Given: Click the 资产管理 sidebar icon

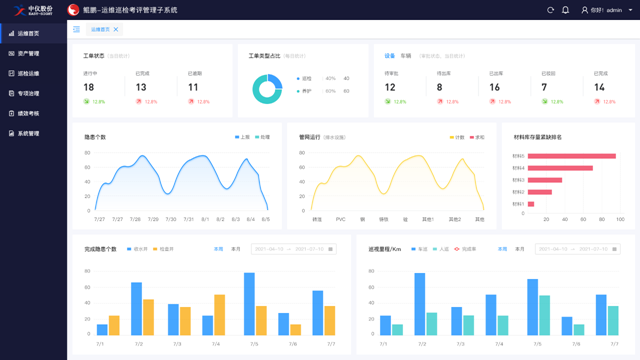Looking at the screenshot, I should tap(11, 53).
